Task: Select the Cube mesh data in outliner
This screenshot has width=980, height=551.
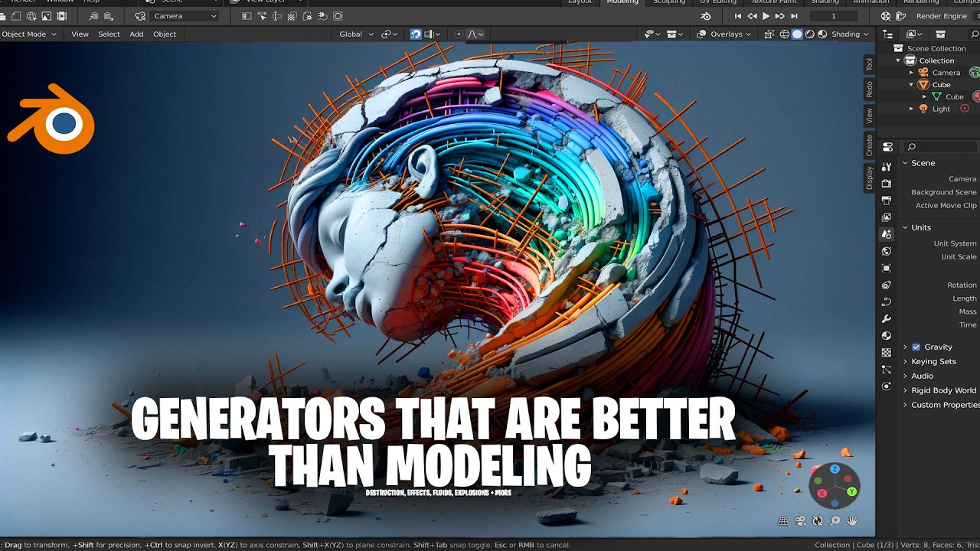Action: coord(955,96)
